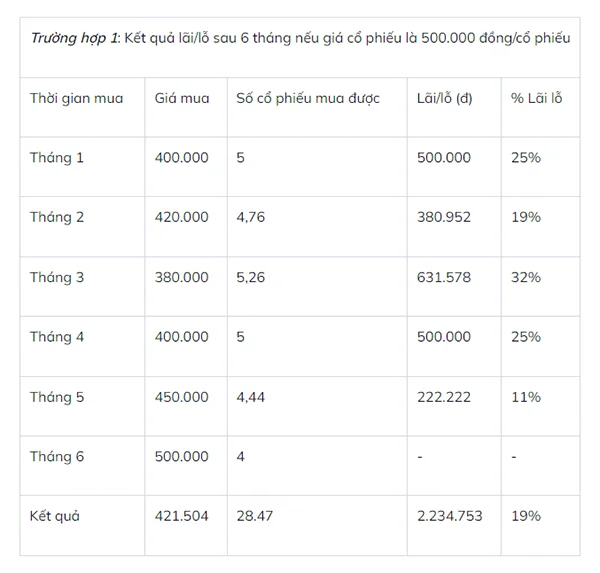Click the '% Lãi lỗ' column header
The height and width of the screenshot is (573, 600).
click(x=536, y=99)
